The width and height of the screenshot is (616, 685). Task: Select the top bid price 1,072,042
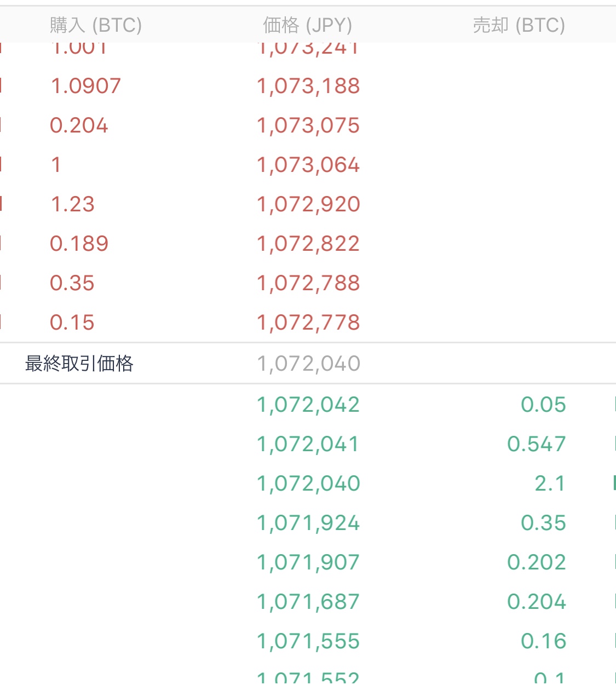click(308, 405)
